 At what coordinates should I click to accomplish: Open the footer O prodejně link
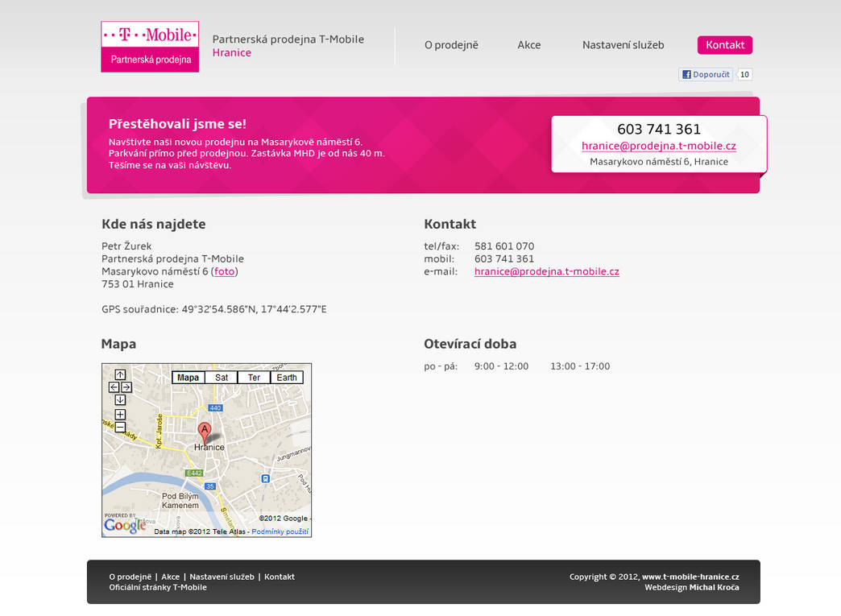[x=130, y=577]
